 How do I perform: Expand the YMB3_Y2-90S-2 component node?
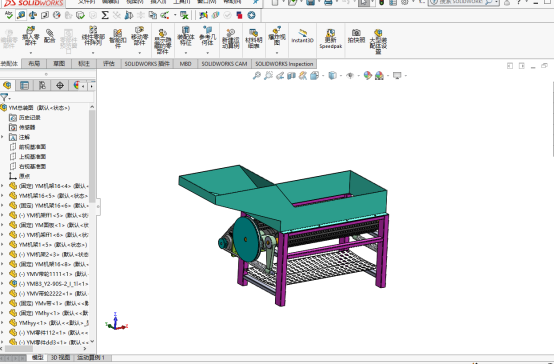click(2, 283)
